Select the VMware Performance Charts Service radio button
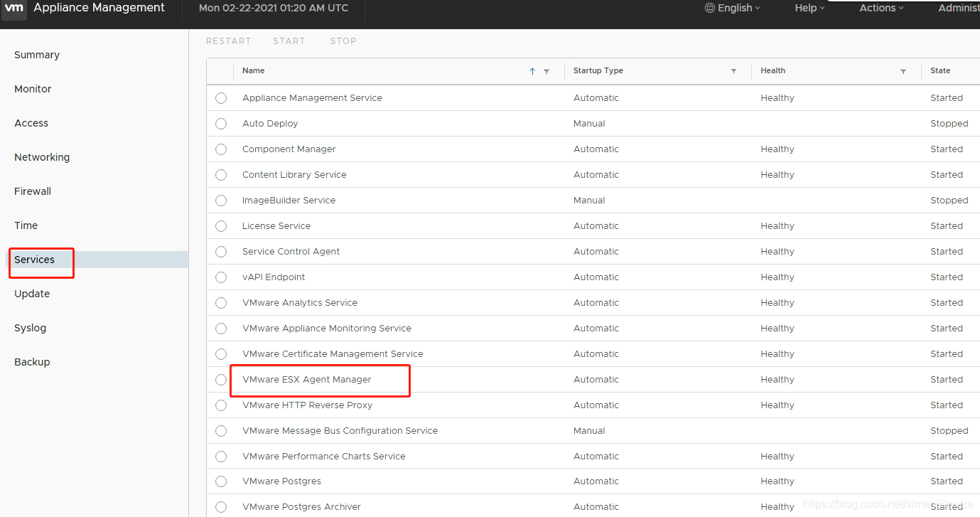 pos(221,457)
